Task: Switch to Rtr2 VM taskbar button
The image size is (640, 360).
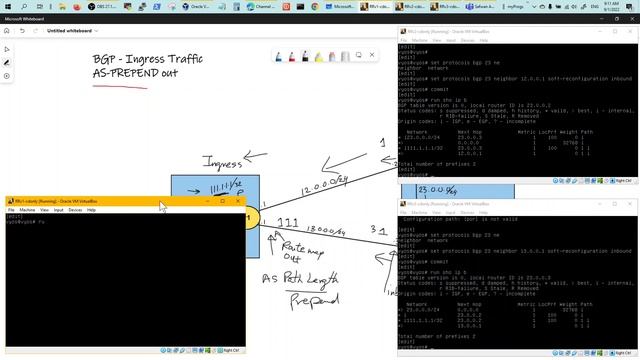Action: [x=410, y=7]
